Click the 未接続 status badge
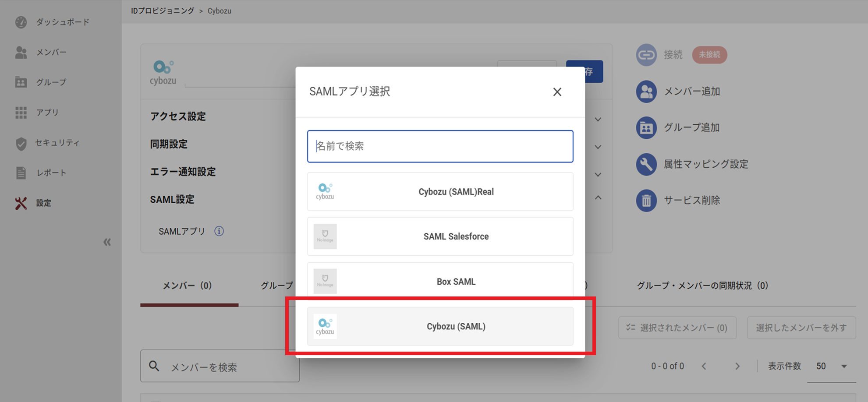 click(709, 55)
